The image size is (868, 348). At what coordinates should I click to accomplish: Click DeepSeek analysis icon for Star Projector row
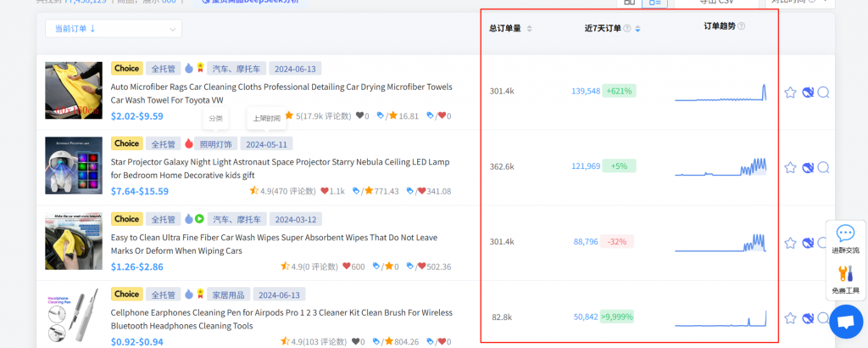(x=808, y=168)
